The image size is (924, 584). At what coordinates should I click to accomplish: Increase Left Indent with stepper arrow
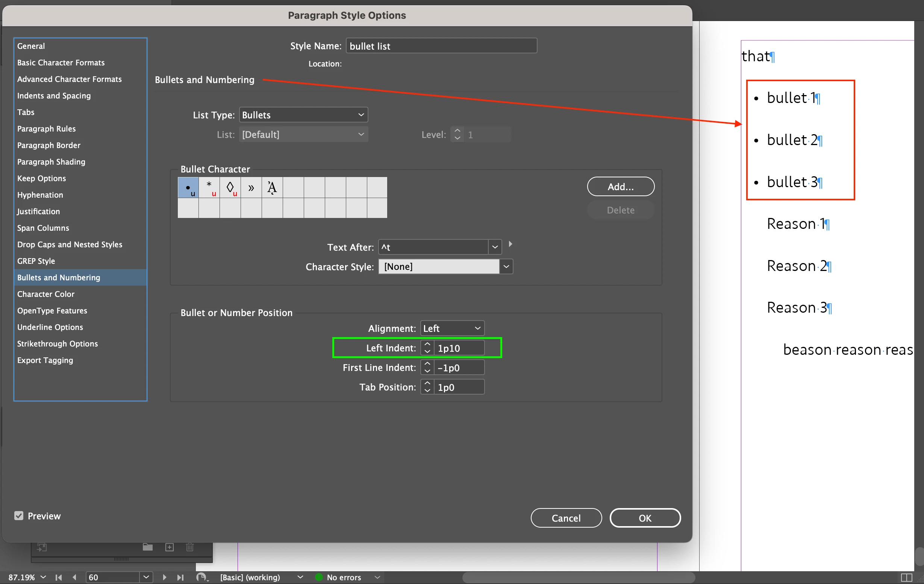click(x=427, y=344)
